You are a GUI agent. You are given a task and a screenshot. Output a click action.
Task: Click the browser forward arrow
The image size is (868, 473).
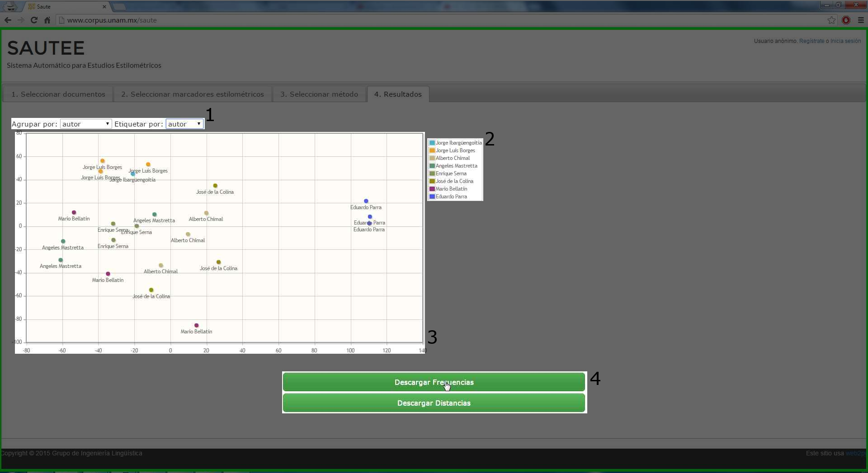[21, 20]
